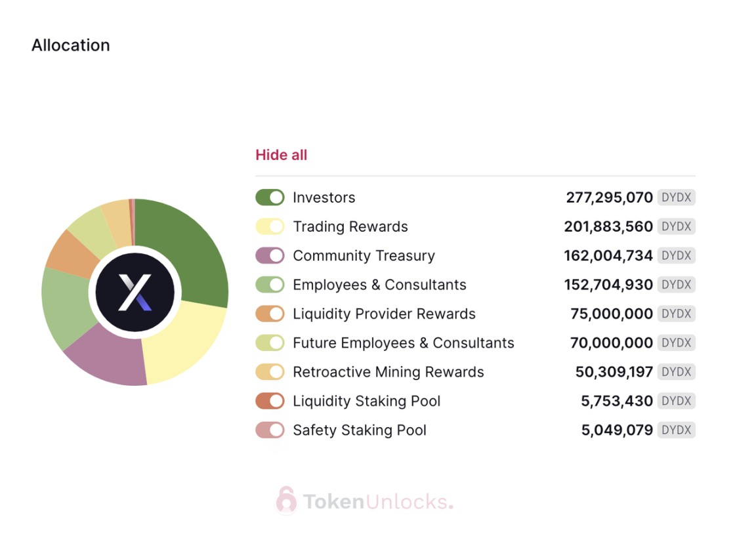Click the DYDX badge in Investors row
This screenshot has width=756, height=540.
click(x=677, y=197)
